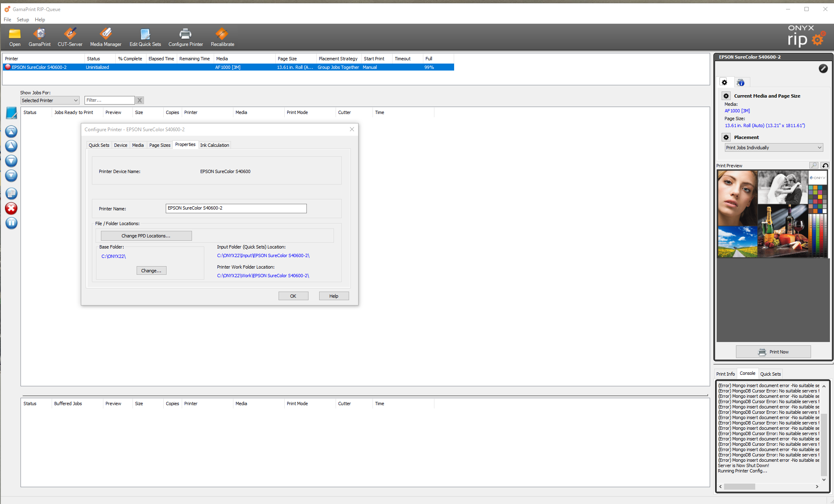This screenshot has width=834, height=504.
Task: Switch to Device tab in dialog
Action: click(x=121, y=145)
